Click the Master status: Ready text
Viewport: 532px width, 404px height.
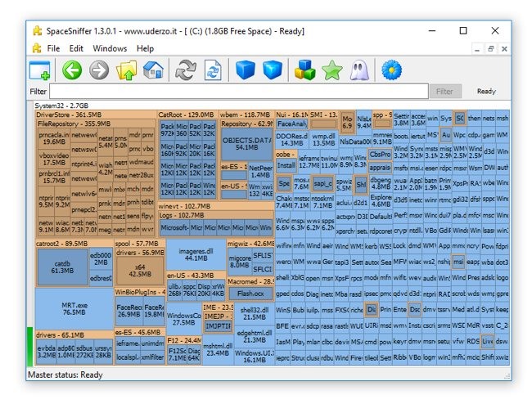coord(65,375)
